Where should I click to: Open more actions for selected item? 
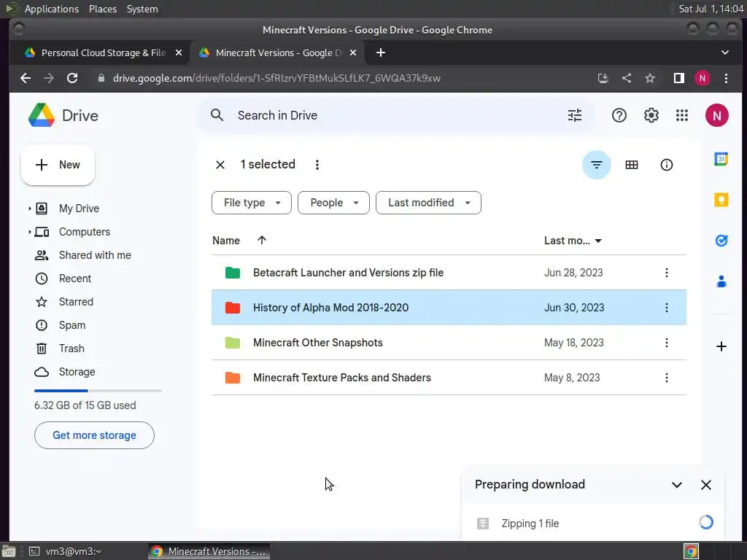pos(317,165)
